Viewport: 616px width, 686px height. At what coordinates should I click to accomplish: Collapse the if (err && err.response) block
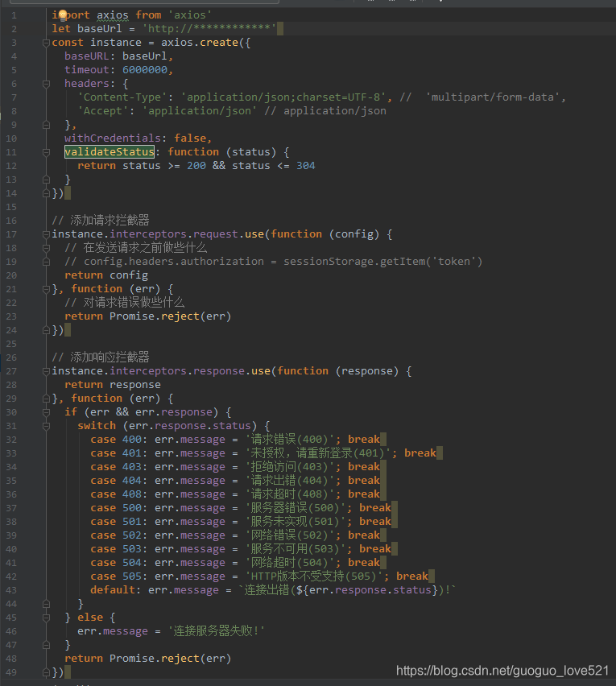coord(46,412)
